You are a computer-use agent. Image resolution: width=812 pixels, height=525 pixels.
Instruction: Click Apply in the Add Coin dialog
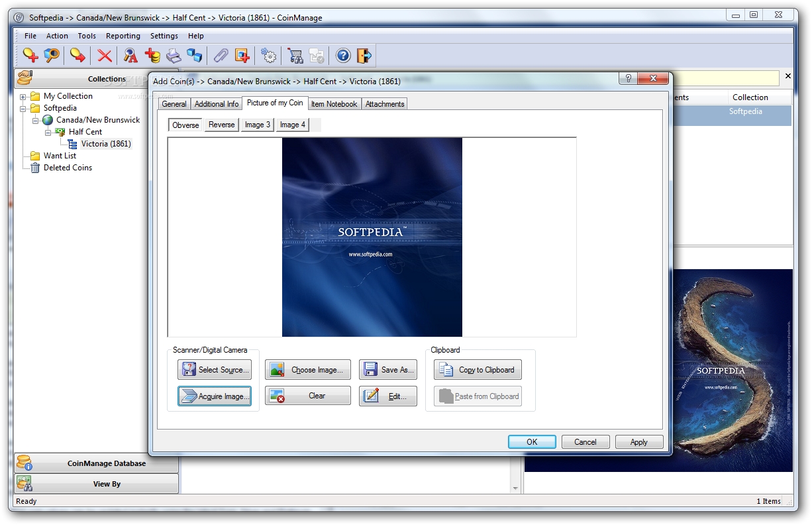639,442
